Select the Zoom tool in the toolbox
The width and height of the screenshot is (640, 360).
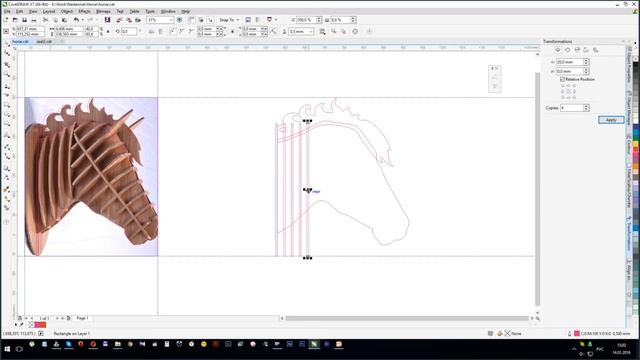click(x=7, y=74)
